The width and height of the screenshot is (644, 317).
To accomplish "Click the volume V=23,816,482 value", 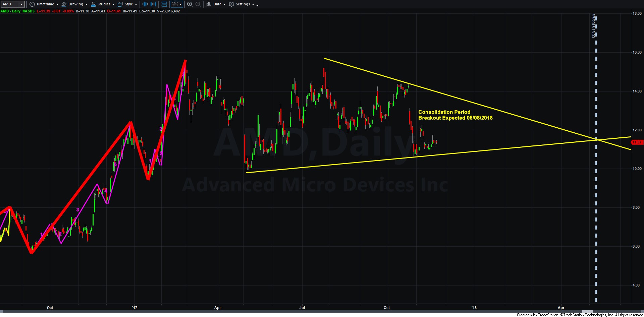I will [168, 11].
